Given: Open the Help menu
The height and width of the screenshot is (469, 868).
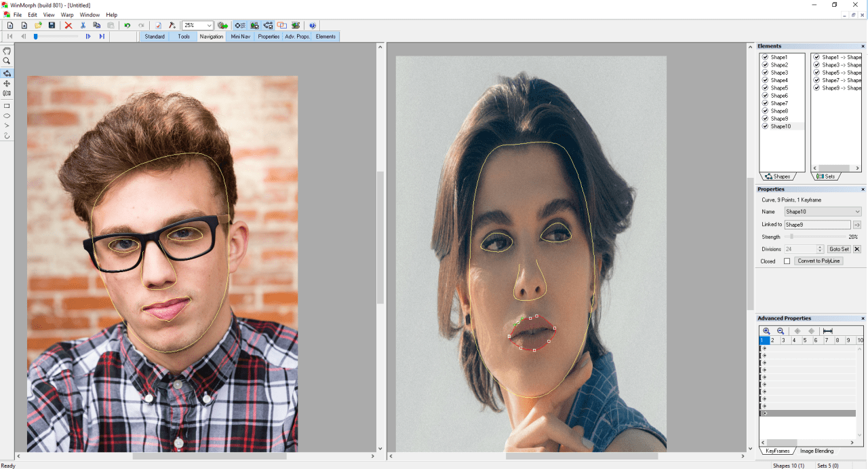Looking at the screenshot, I should click(x=111, y=15).
